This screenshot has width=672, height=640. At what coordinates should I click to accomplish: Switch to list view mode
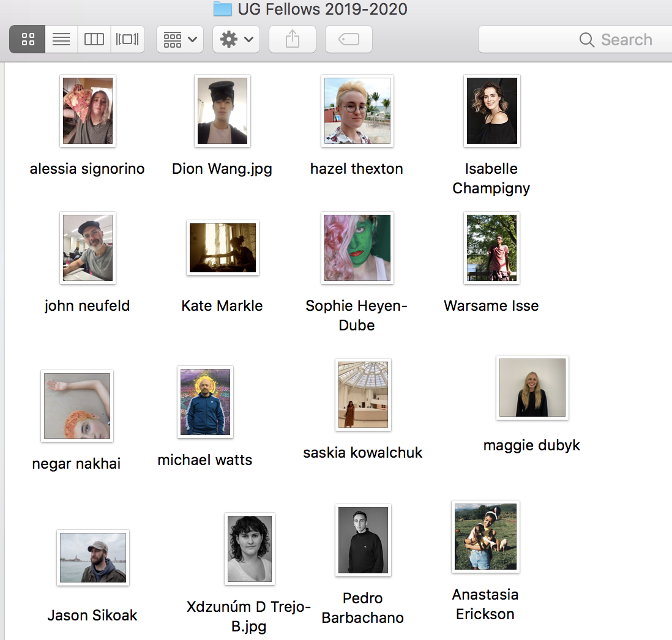61,40
